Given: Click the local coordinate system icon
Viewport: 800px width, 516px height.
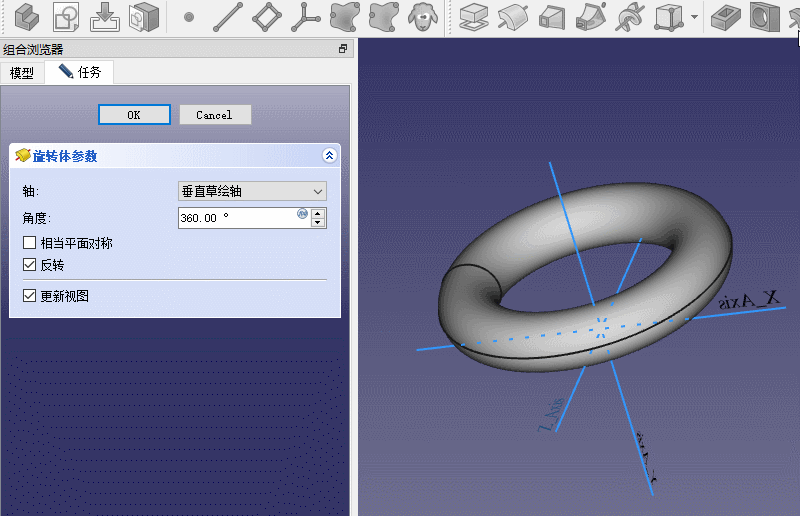Looking at the screenshot, I should [305, 17].
